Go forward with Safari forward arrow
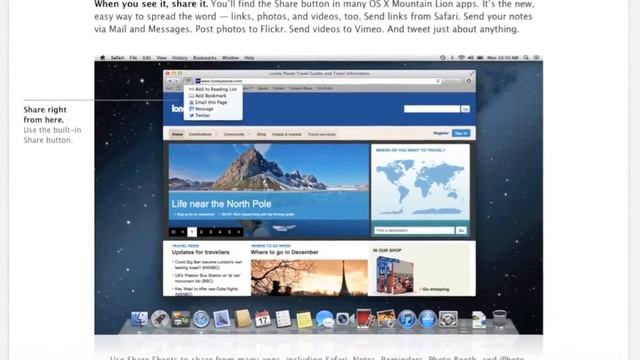Viewport: 640px width, 360px height. point(177,81)
